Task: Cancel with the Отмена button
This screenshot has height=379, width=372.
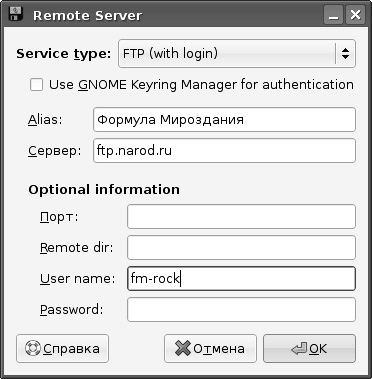Action: click(210, 349)
